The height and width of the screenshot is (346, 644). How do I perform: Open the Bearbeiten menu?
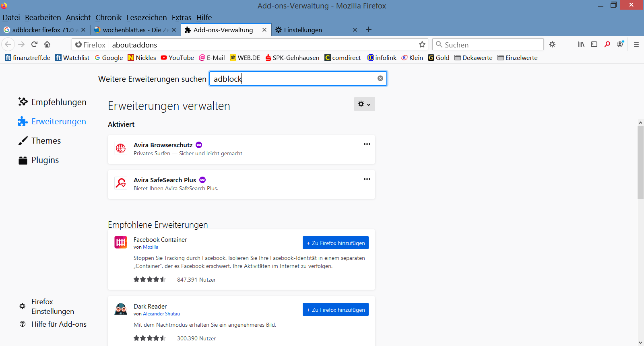point(43,18)
